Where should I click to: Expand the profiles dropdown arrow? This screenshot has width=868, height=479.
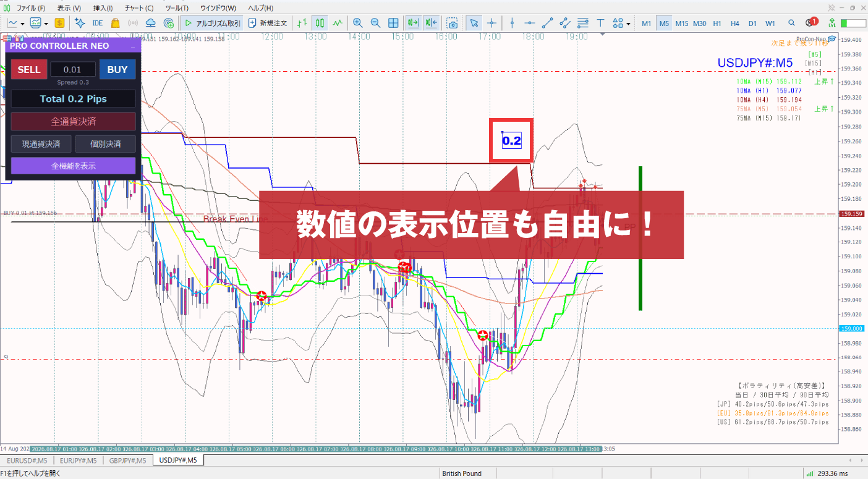(46, 23)
